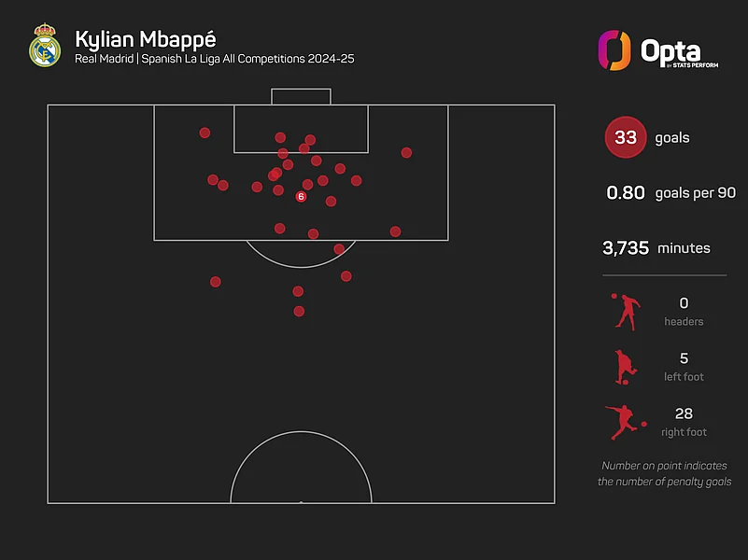Click the lowest goal dot on the pitch
Viewport: 748px width, 560px height.
click(x=299, y=312)
